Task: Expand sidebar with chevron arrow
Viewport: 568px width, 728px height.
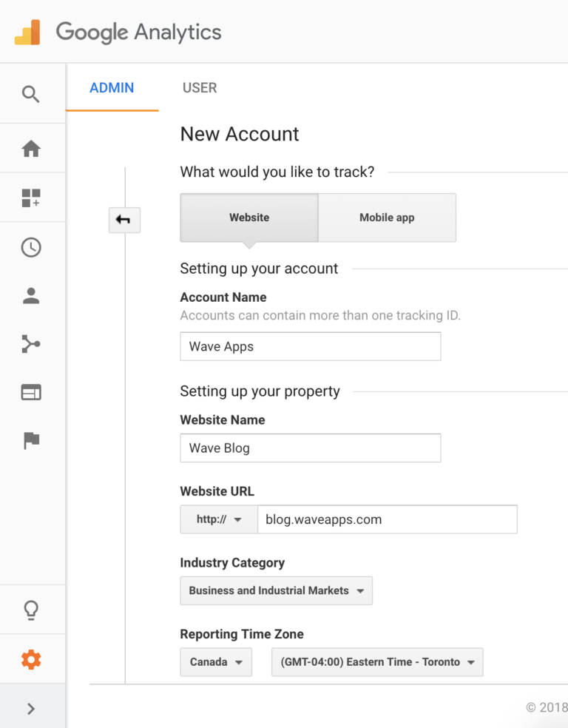Action: pos(31,709)
